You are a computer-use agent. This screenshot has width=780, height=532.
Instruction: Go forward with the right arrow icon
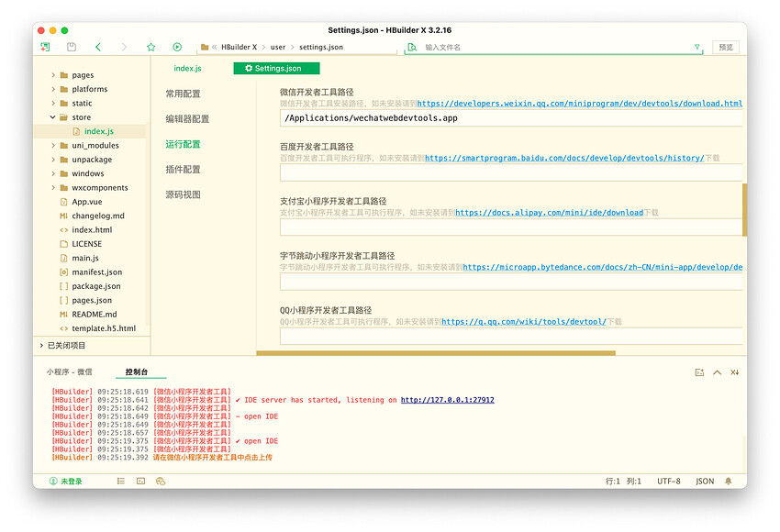pyautogui.click(x=125, y=47)
